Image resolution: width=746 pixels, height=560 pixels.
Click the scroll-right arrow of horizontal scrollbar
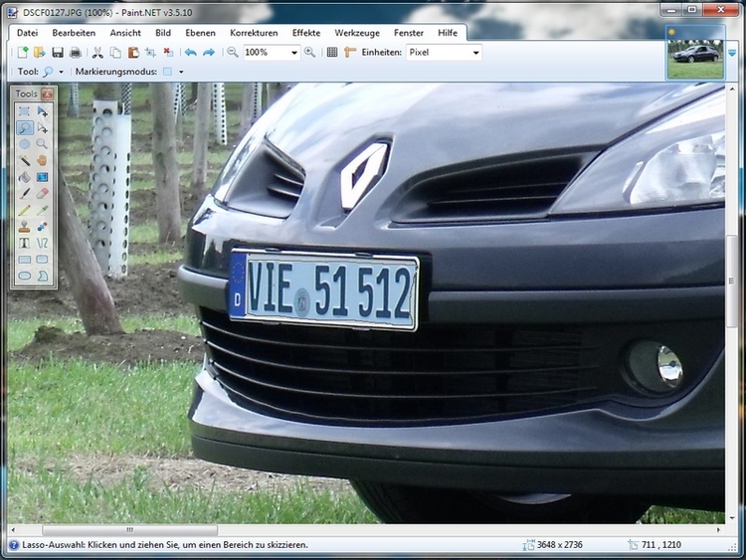718,530
